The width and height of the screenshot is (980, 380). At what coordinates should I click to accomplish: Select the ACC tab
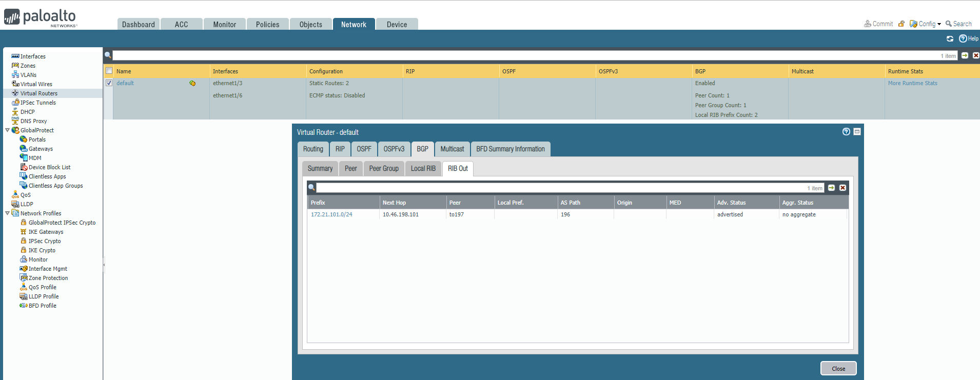(x=182, y=24)
